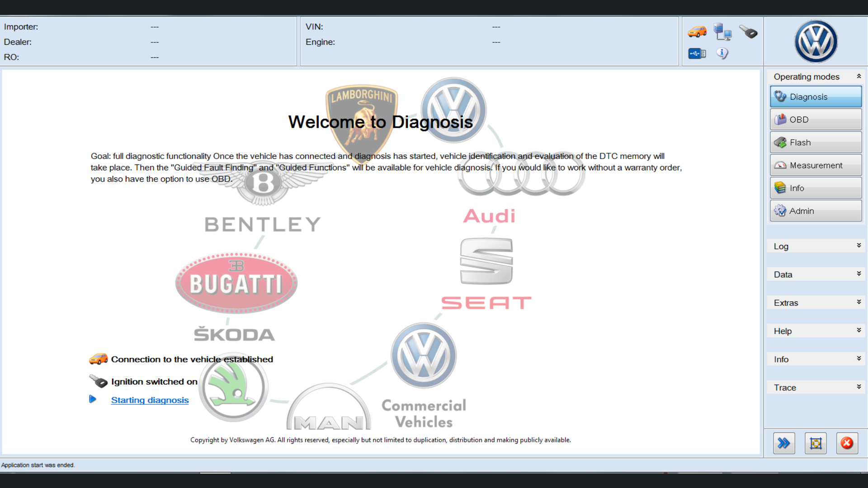Image resolution: width=868 pixels, height=488 pixels.
Task: Click the MAN brand logo
Action: (x=329, y=407)
